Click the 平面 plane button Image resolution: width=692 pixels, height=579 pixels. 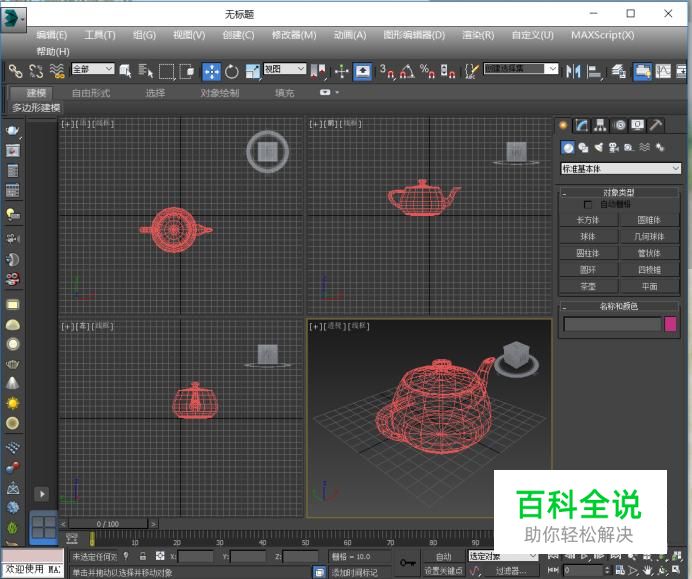click(649, 287)
